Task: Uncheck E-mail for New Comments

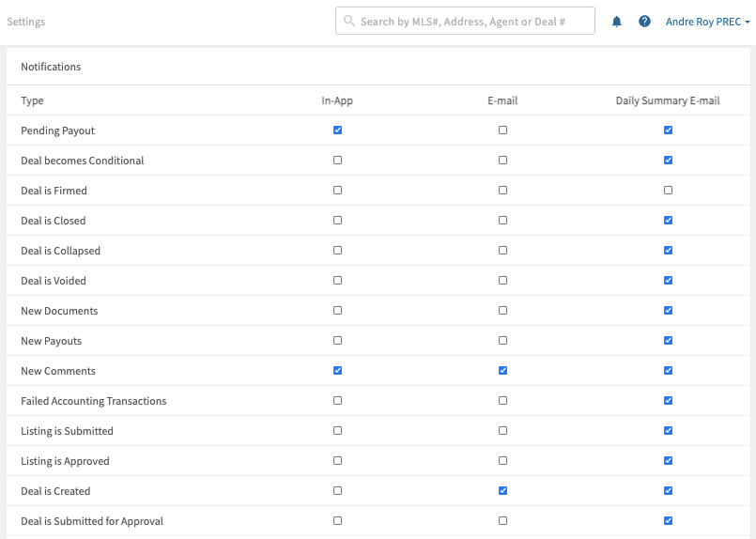Action: (502, 371)
